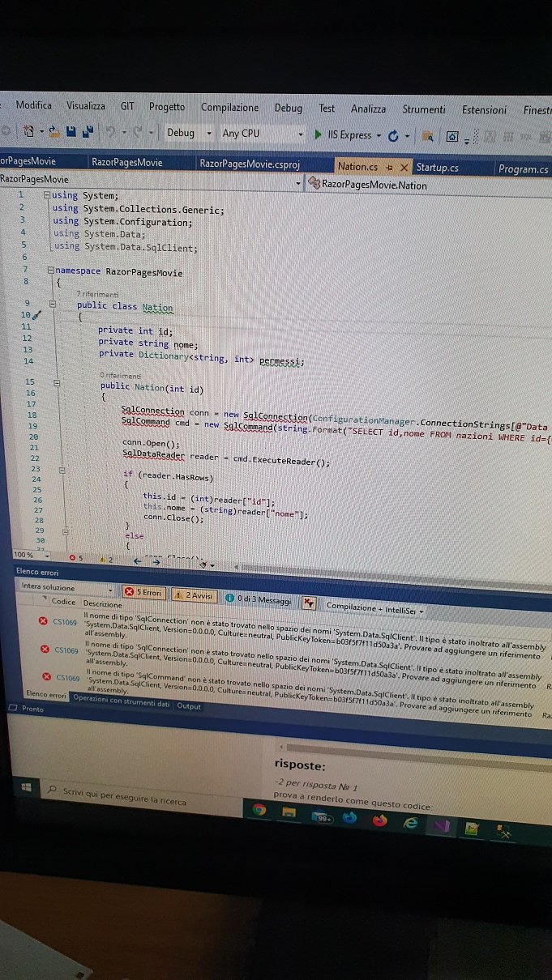The width and height of the screenshot is (552, 980).
Task: Open the Progetto menu
Action: [x=167, y=107]
